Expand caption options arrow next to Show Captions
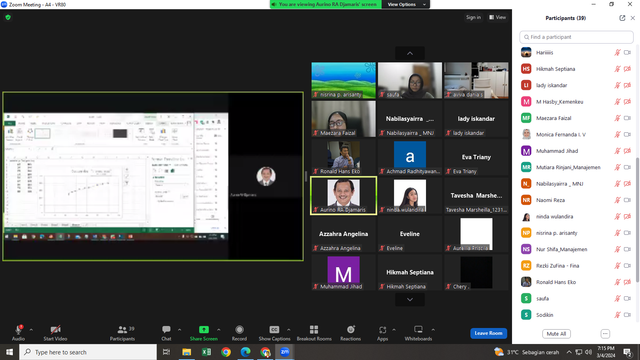Screen dimensions: 640x360 (289, 330)
